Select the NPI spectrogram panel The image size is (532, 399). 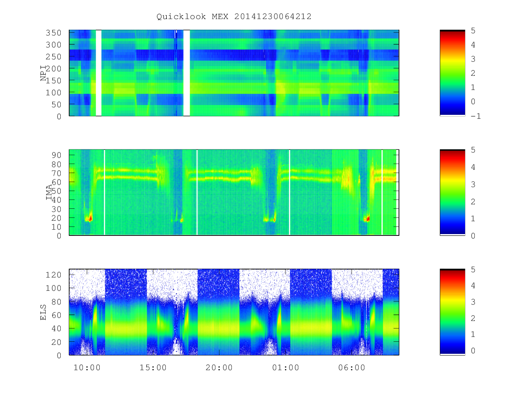[x=234, y=73]
